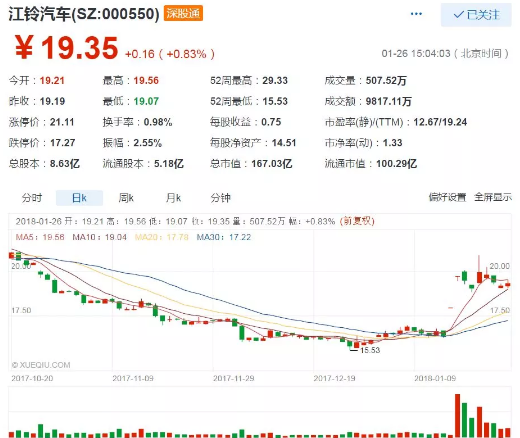Screen dimensions: 520x438
Task: Expand the 分钟 chart options
Action: tap(220, 198)
